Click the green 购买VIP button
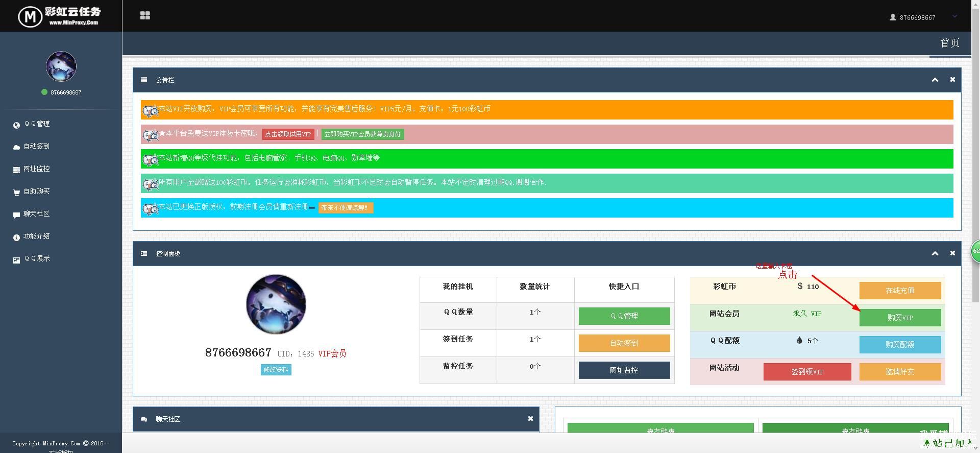Image resolution: width=980 pixels, height=453 pixels. click(900, 318)
